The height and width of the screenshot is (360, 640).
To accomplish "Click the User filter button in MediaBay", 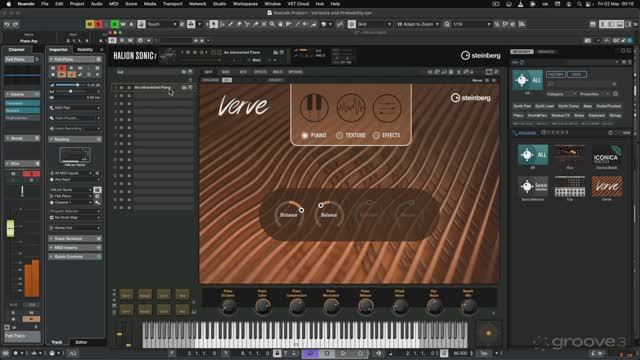I will pos(576,74).
